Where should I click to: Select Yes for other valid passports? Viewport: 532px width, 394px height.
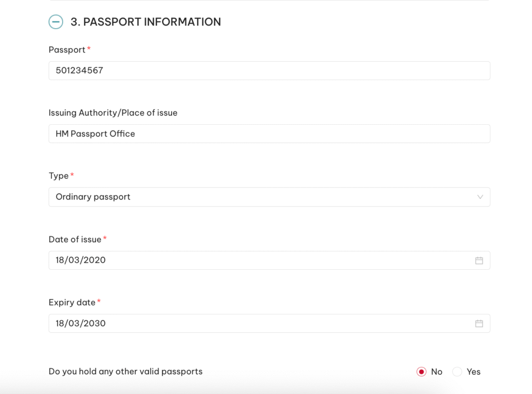click(457, 372)
